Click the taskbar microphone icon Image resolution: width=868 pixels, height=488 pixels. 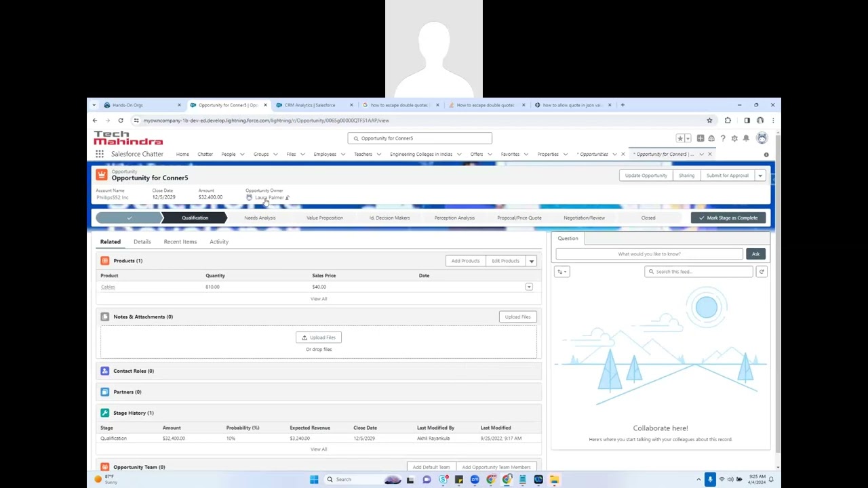pos(710,479)
